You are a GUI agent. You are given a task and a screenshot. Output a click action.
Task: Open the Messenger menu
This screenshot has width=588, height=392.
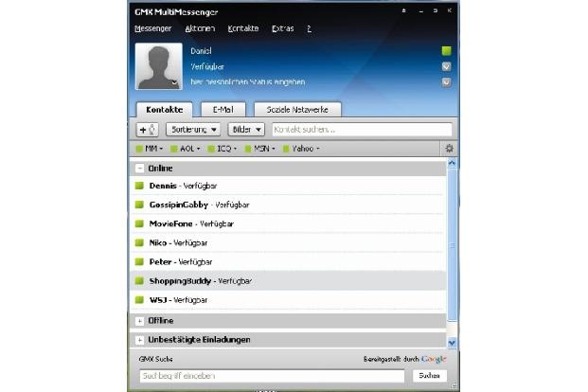(x=153, y=28)
